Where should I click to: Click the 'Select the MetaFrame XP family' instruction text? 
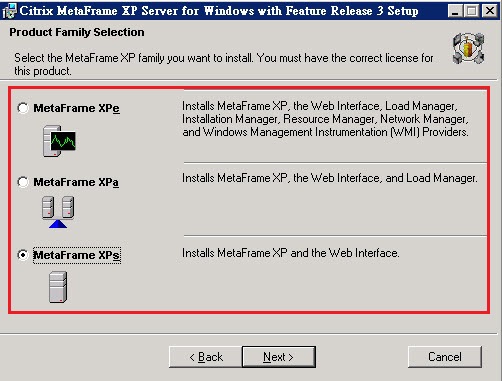pos(224,64)
